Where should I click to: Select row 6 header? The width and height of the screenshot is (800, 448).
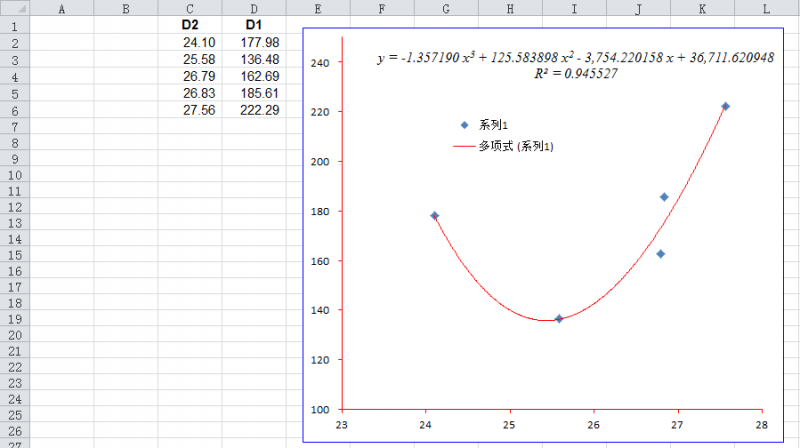tap(15, 111)
